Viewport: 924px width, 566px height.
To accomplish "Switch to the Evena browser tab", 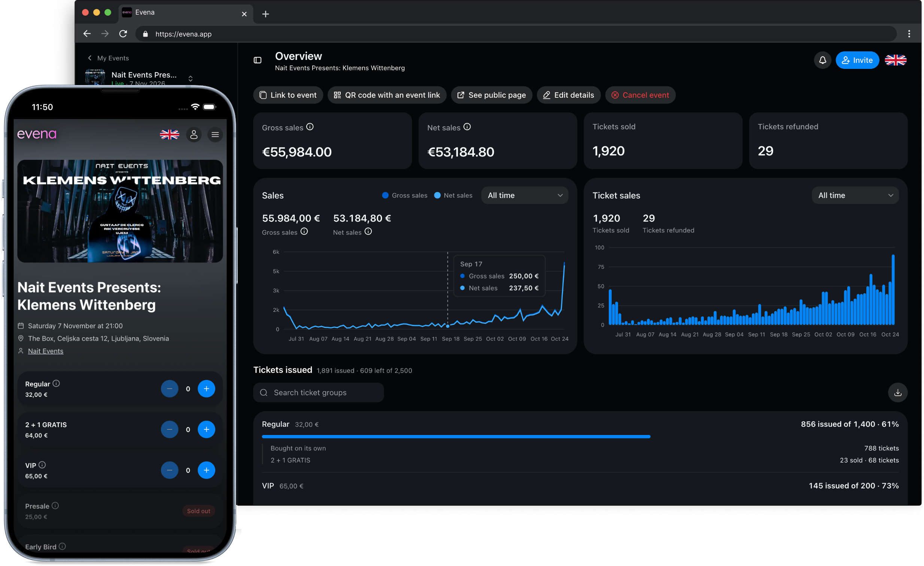I will [x=185, y=13].
